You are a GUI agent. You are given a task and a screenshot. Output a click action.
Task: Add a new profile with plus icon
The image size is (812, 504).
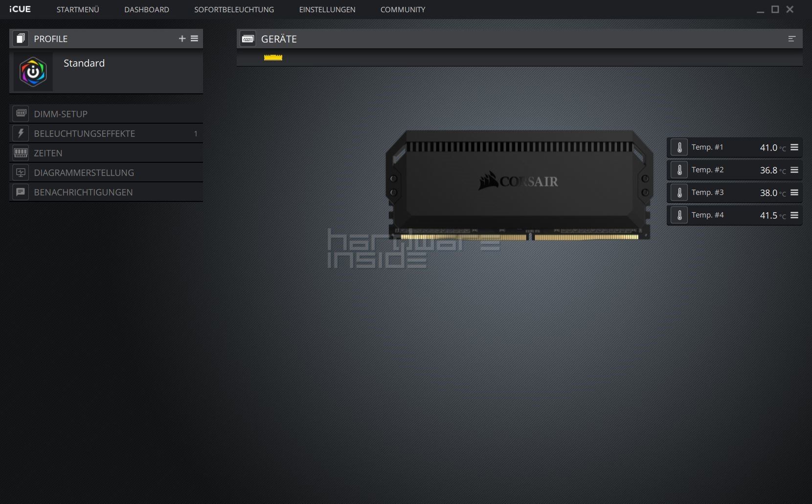click(x=182, y=39)
